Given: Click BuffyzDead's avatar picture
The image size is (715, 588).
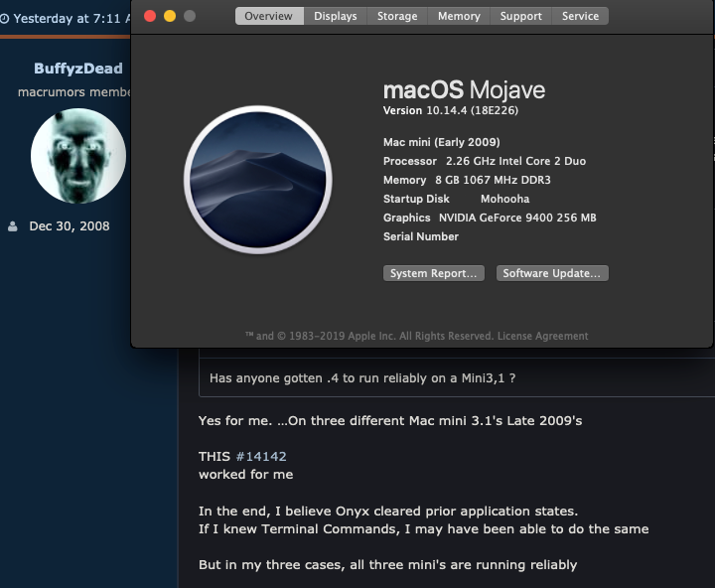Looking at the screenshot, I should 78,156.
